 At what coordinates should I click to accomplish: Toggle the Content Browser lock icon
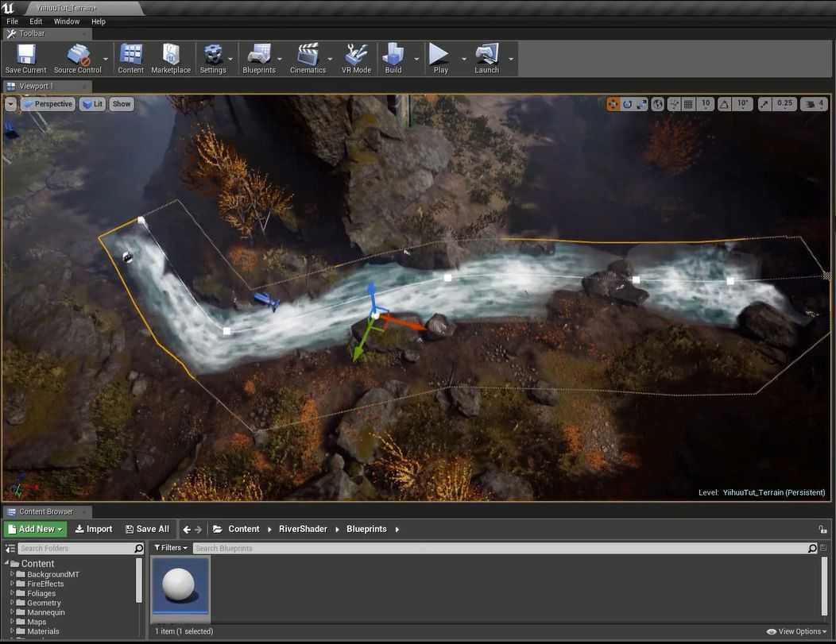(x=822, y=530)
